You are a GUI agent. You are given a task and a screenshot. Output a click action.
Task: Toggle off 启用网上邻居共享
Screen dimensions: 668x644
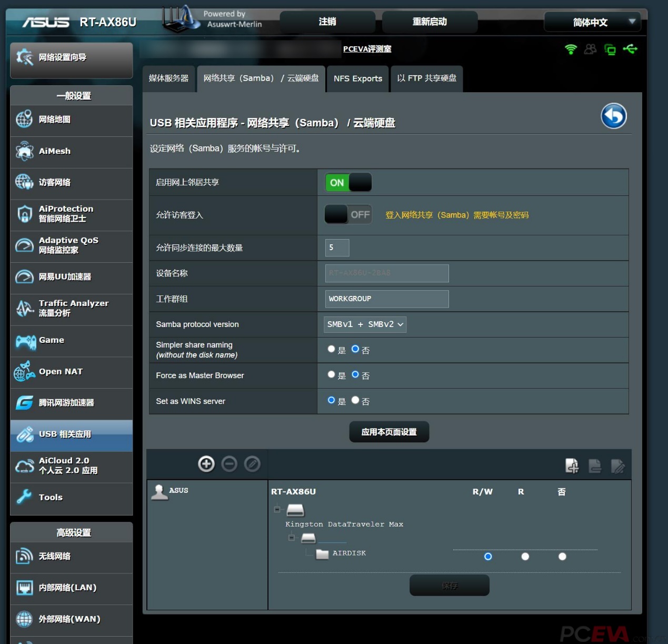[x=347, y=182]
